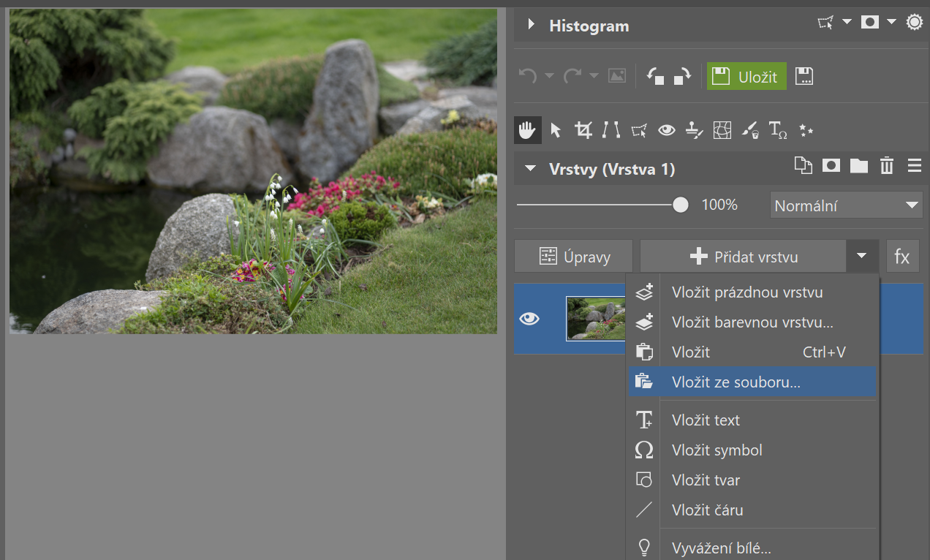Open the Undo history dropdown arrow
The height and width of the screenshot is (560, 930).
click(549, 76)
